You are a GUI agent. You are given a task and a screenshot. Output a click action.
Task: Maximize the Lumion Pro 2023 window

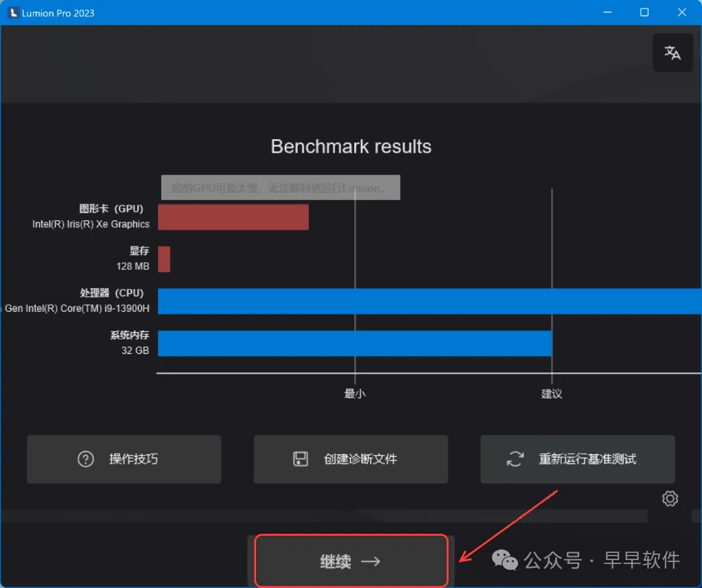(644, 12)
